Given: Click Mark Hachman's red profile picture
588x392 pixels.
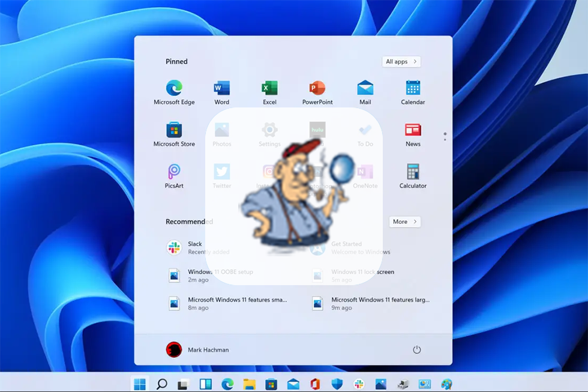Looking at the screenshot, I should click(174, 349).
